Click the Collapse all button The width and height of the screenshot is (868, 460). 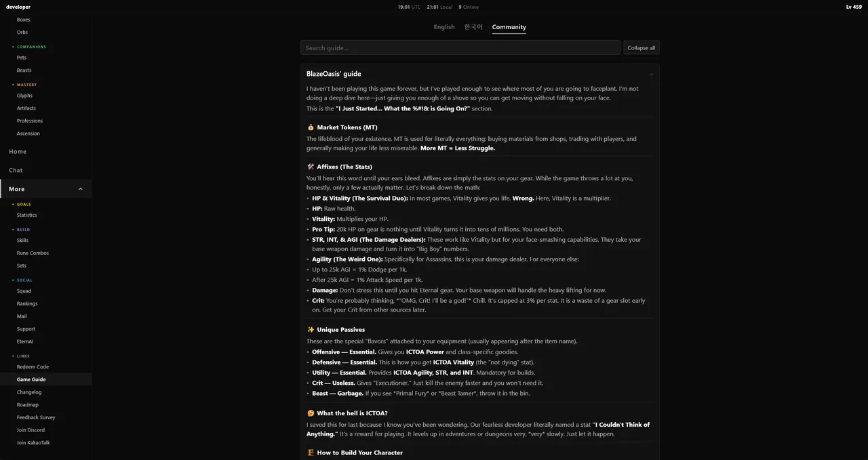[x=642, y=47]
